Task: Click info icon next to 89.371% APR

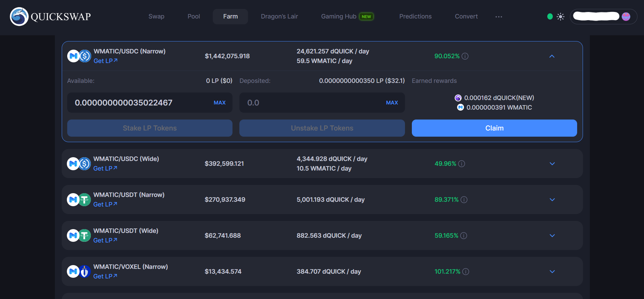Action: point(464,200)
